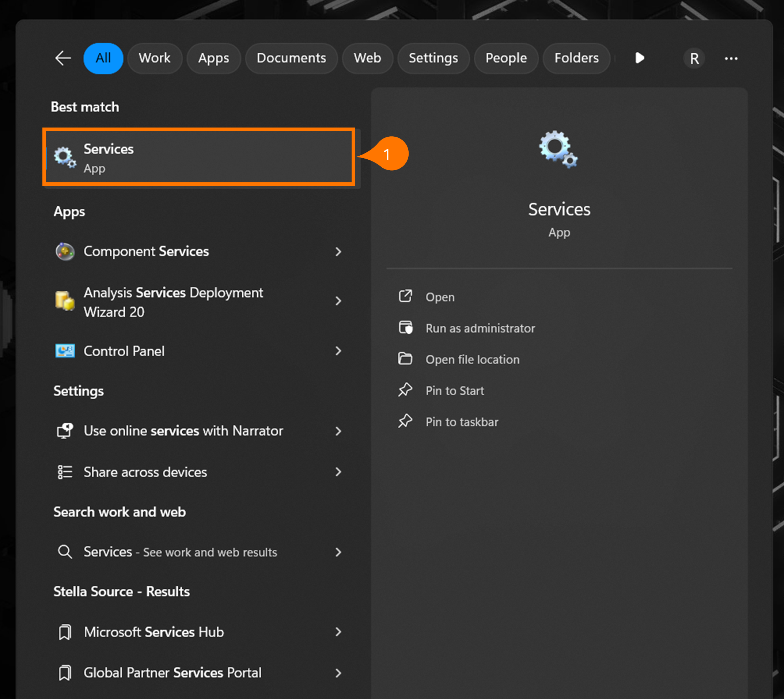The image size is (784, 699).
Task: Click the Services gear icon in best match
Action: pyautogui.click(x=65, y=157)
